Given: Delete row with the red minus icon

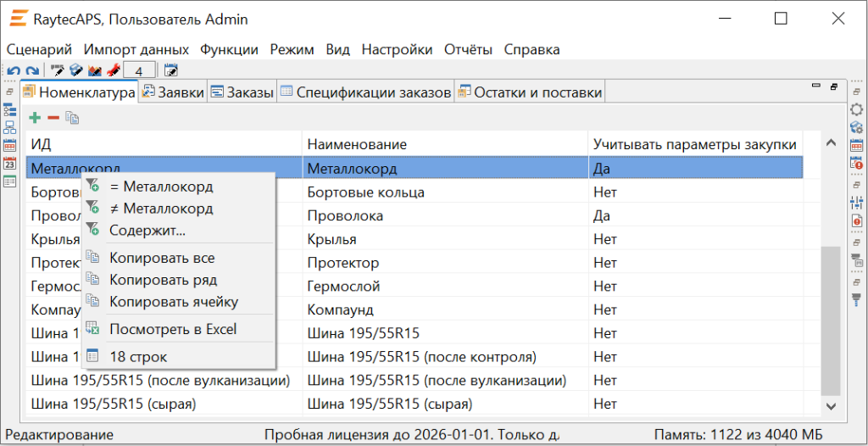Looking at the screenshot, I should pyautogui.click(x=53, y=118).
